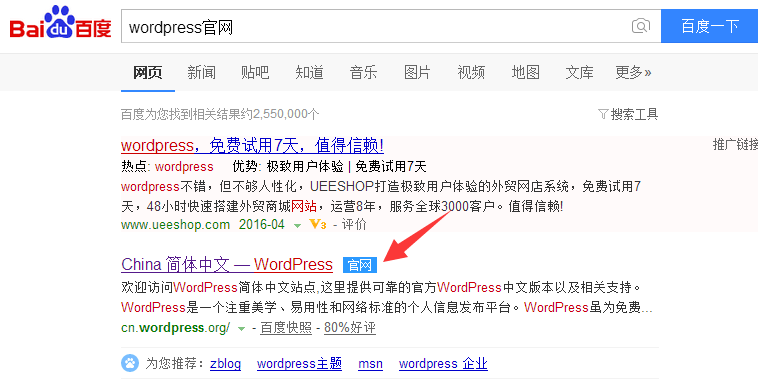Click the 80%好评 rating link
Screen dimensions: 758x391
[x=350, y=328]
